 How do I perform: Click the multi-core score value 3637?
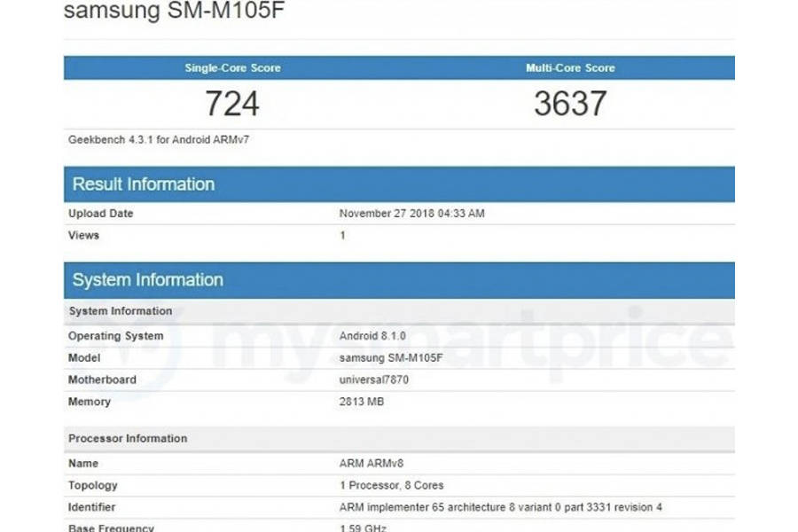(x=569, y=104)
